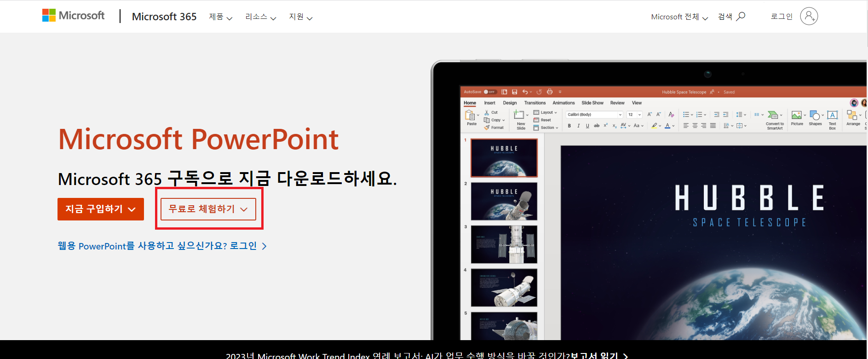This screenshot has width=868, height=359.
Task: Switch to the Review ribbon tab
Action: (617, 103)
